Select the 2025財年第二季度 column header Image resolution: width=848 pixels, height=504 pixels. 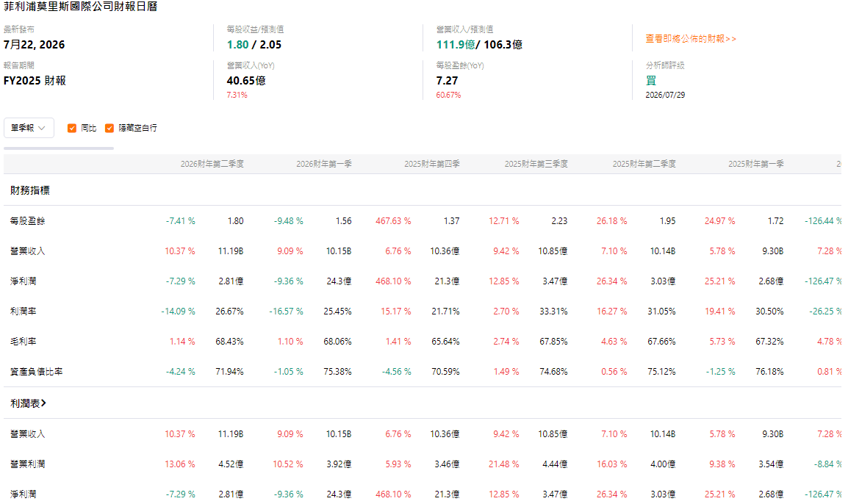(644, 164)
